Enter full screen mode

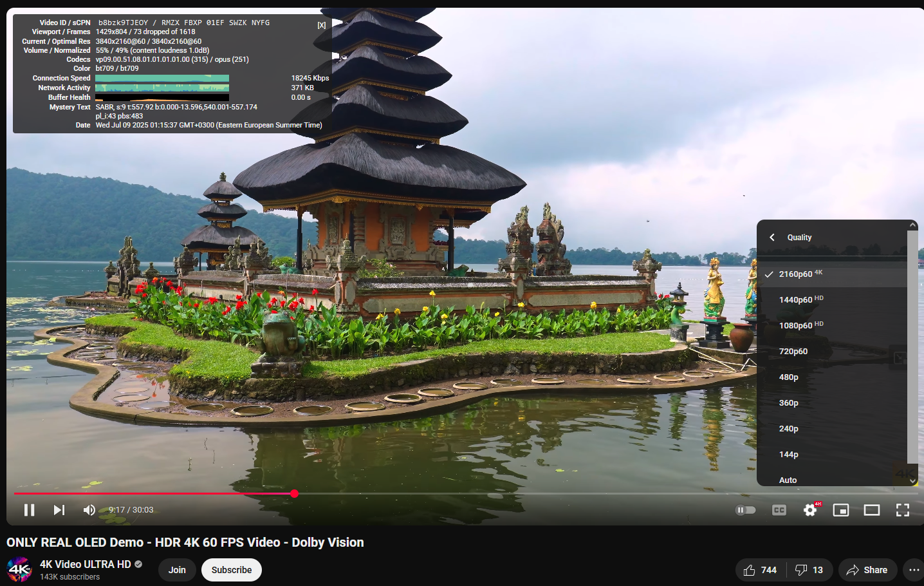tap(903, 510)
